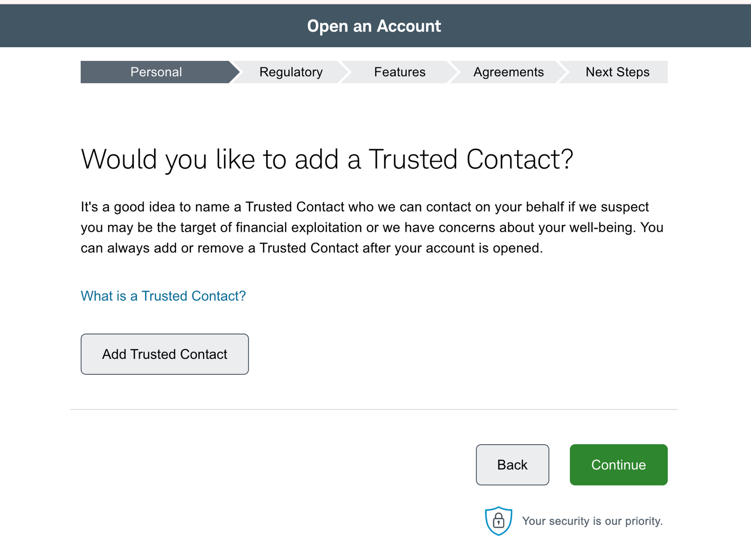Click the chevron between Agreements and Next Steps
The height and width of the screenshot is (560, 751).
click(x=563, y=72)
